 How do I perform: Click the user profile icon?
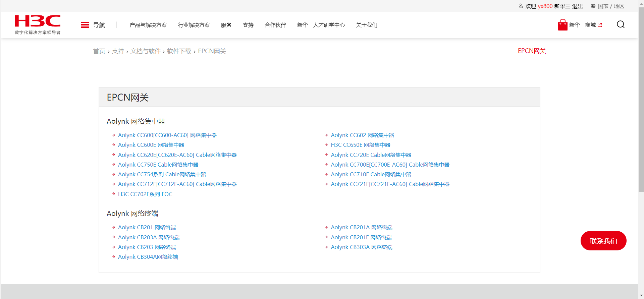[521, 6]
